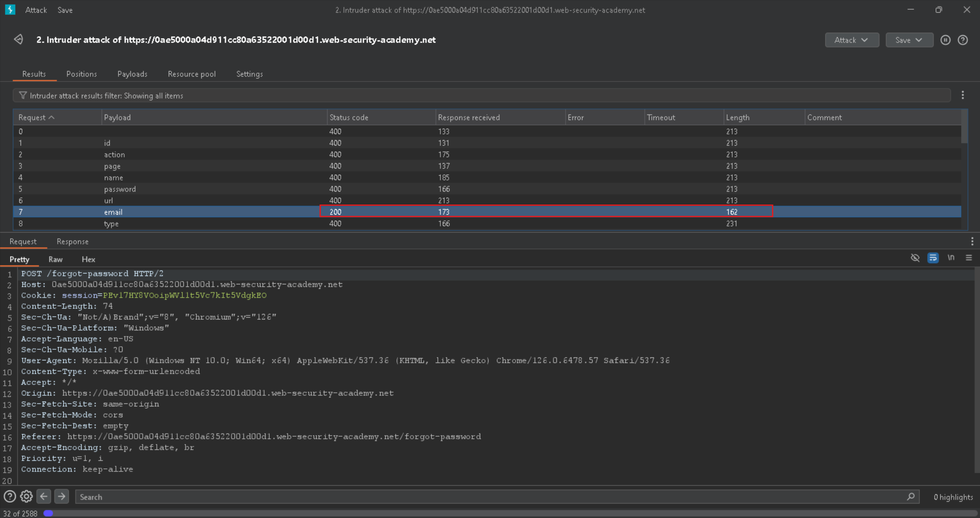The height and width of the screenshot is (518, 980).
Task: Expand the Save dropdown button
Action: (x=908, y=40)
